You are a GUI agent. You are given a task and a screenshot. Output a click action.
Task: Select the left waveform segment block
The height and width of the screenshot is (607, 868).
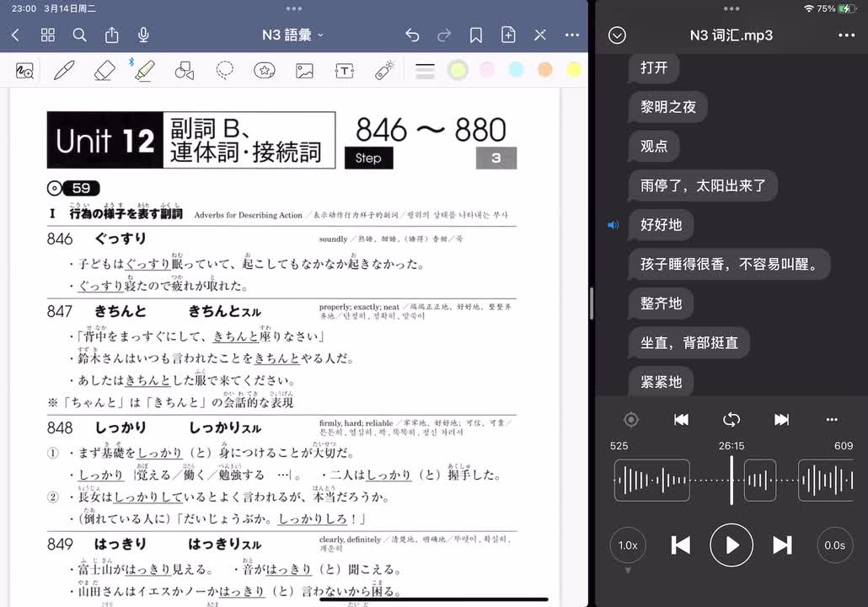(652, 481)
